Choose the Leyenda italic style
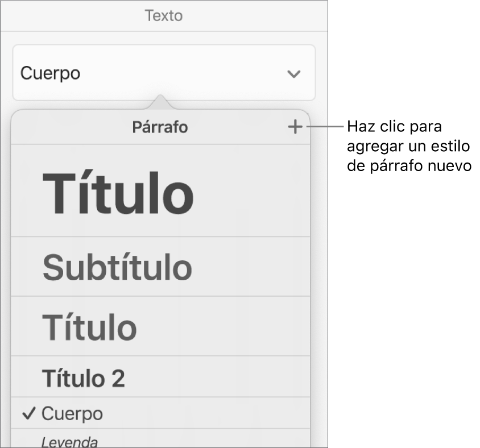The width and height of the screenshot is (480, 448). 70,442
